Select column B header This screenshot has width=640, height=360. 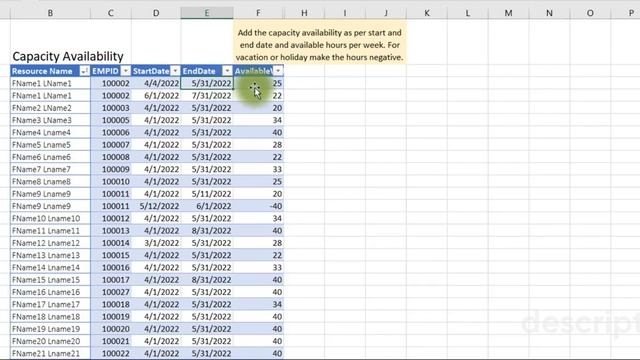coord(50,13)
